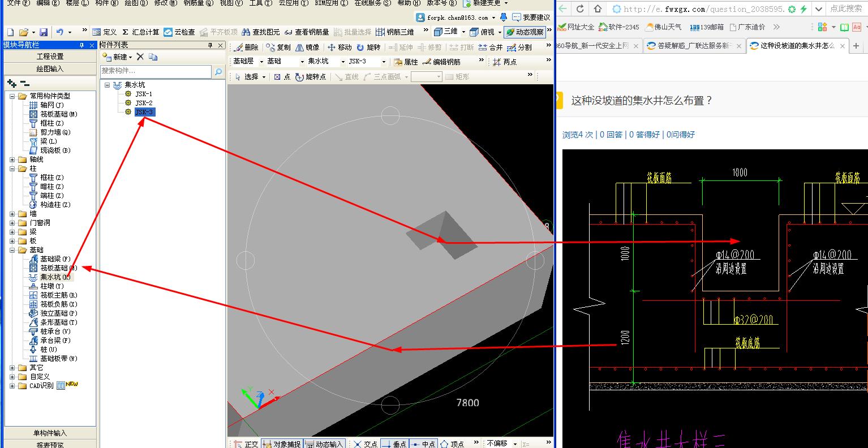Click the 删除 delete tool

pos(246,48)
